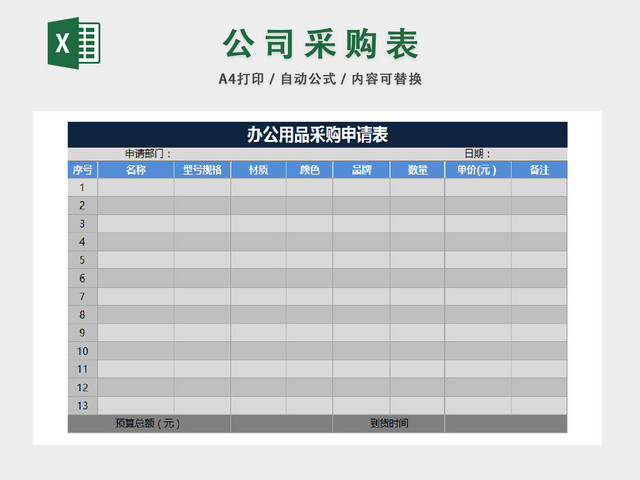
Task: Click the 备注 cell in row 13
Action: tap(539, 406)
